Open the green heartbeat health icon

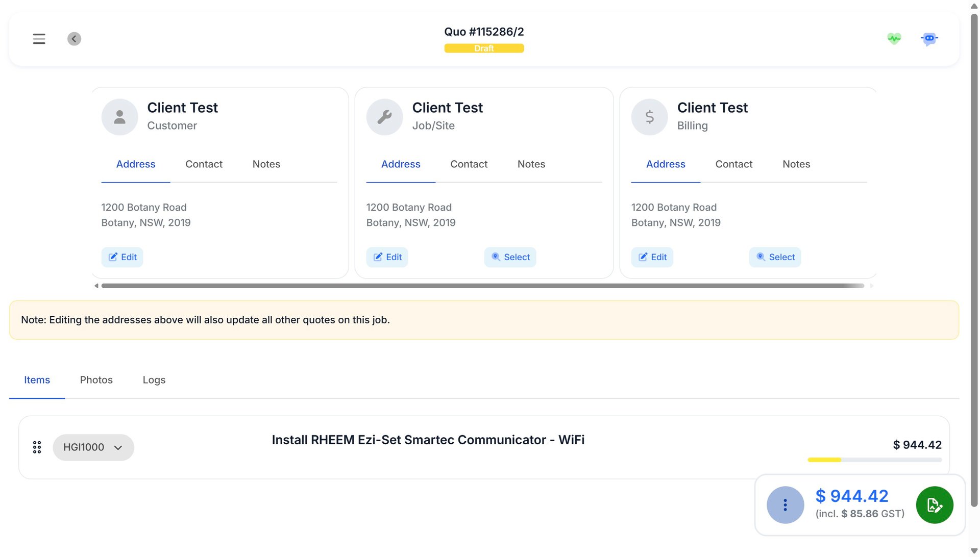(x=894, y=39)
